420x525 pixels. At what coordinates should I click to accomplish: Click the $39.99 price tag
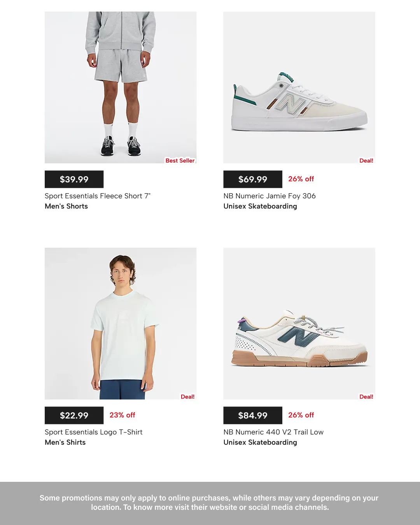click(x=74, y=179)
